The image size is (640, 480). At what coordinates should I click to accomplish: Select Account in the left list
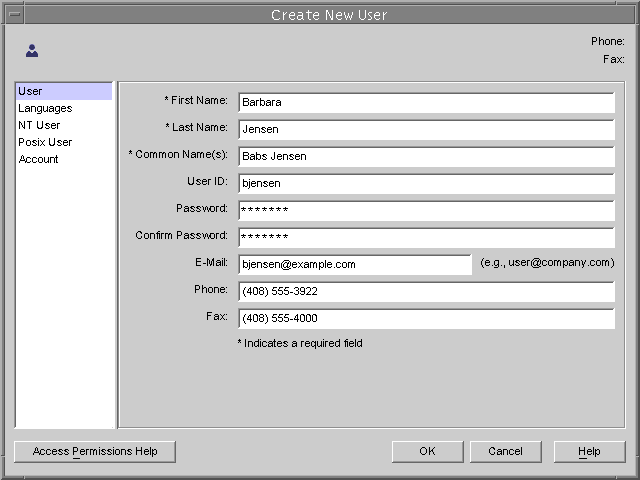pyautogui.click(x=64, y=159)
